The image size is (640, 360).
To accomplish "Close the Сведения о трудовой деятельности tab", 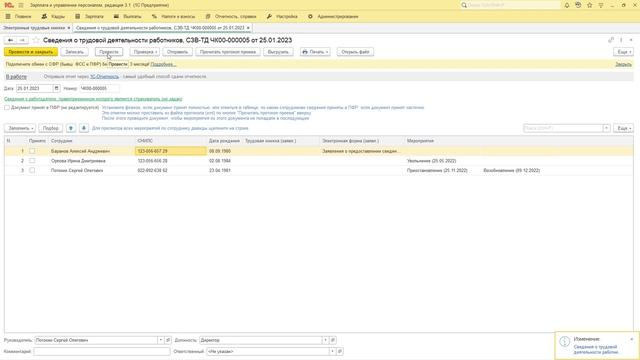I will 248,28.
